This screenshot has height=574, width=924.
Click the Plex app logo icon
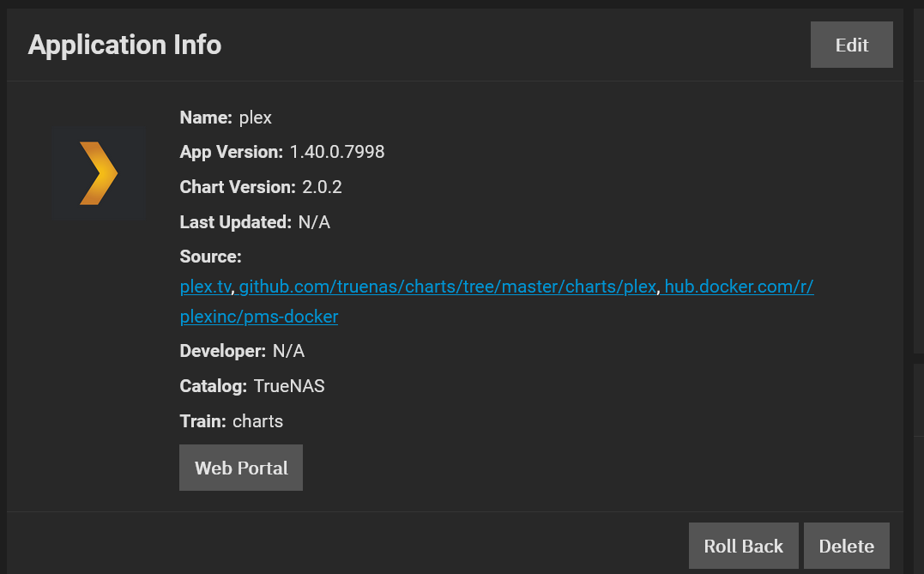[98, 172]
